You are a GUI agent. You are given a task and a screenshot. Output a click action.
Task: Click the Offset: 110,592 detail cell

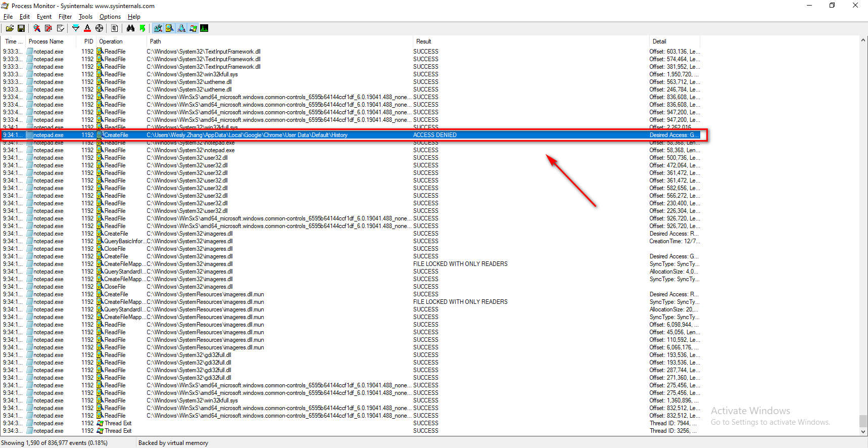tap(674, 340)
